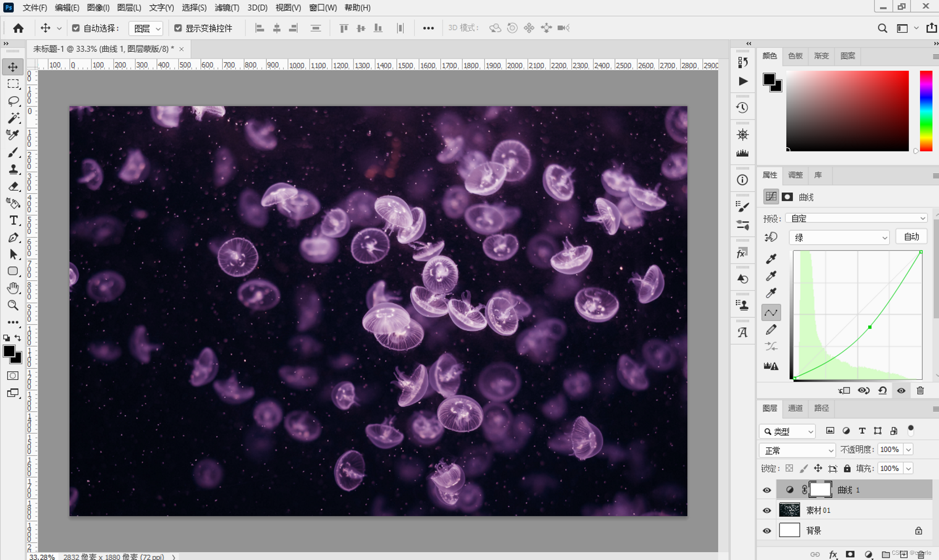This screenshot has height=560, width=939.
Task: Delete the curves adjustment layer via trash
Action: [920, 391]
